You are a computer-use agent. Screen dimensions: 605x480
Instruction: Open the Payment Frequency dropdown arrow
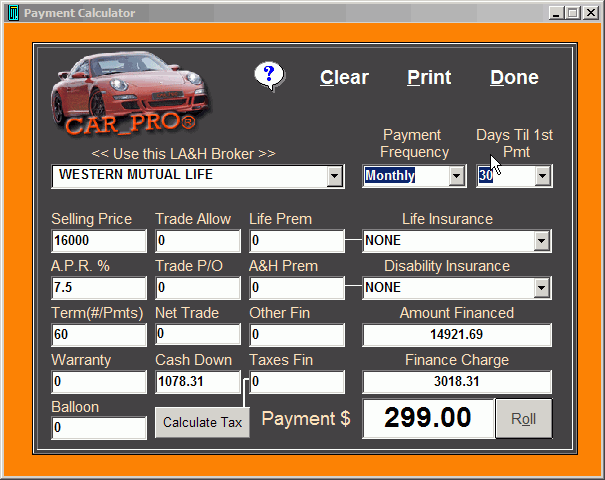(457, 176)
